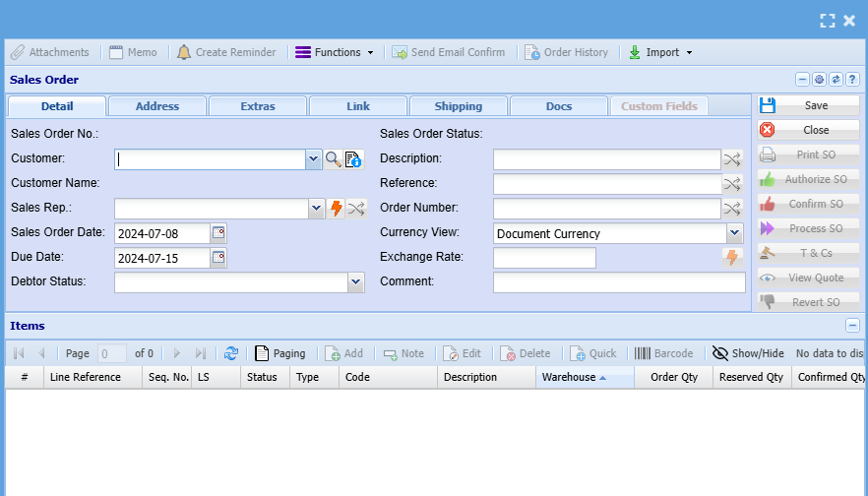The image size is (868, 496).
Task: Switch to the Shipping tab
Action: coord(459,106)
